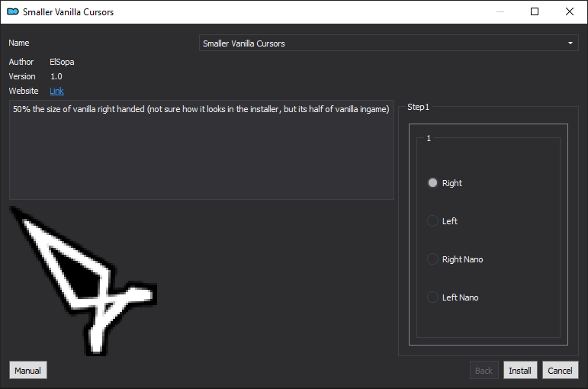Screen dimensions: 588x389
Task: Click the Website label
Action: click(24, 91)
